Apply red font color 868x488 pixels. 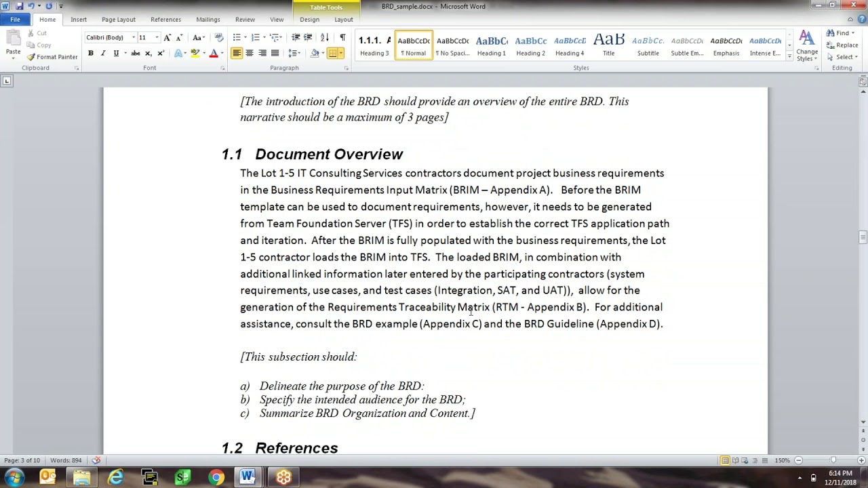pyautogui.click(x=214, y=54)
